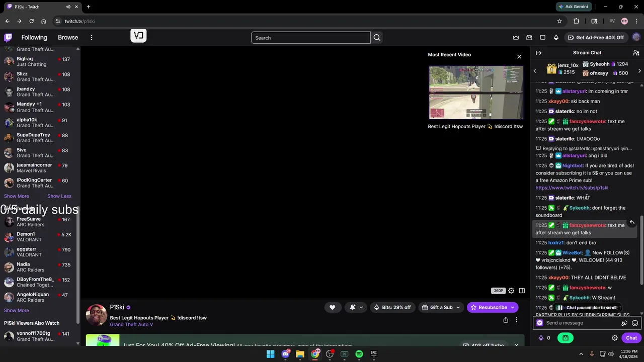Open Discord from the taskbar
Screen dimensions: 644x362
(x=285, y=354)
